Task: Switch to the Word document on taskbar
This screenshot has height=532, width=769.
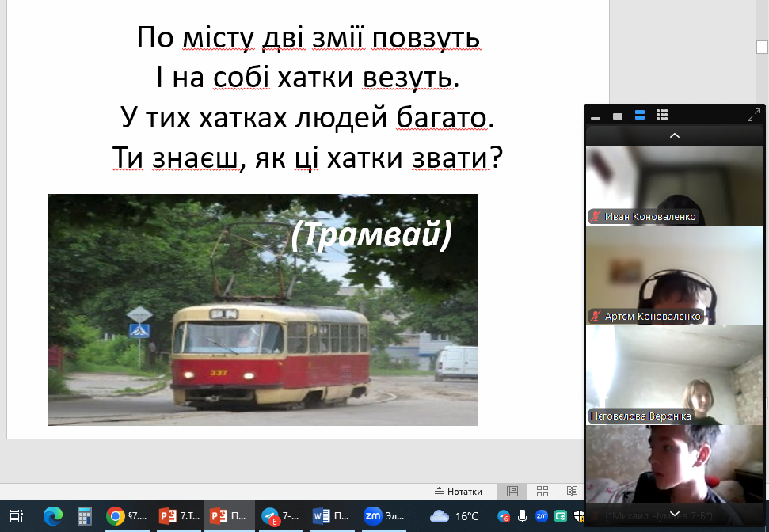Action: click(331, 516)
